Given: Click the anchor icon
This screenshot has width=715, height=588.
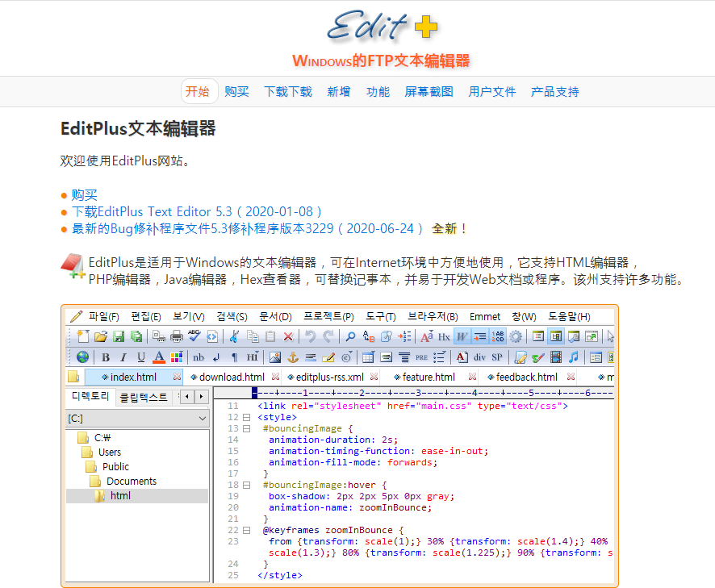Looking at the screenshot, I should pyautogui.click(x=293, y=357).
